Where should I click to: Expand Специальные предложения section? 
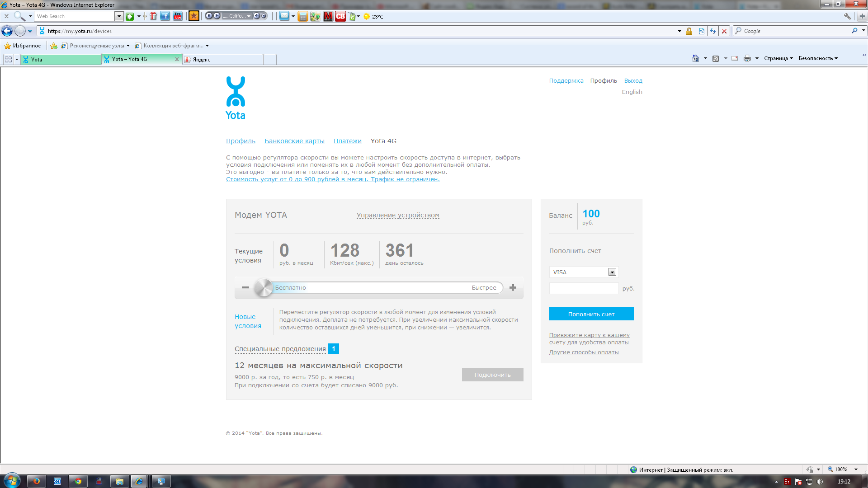click(280, 349)
